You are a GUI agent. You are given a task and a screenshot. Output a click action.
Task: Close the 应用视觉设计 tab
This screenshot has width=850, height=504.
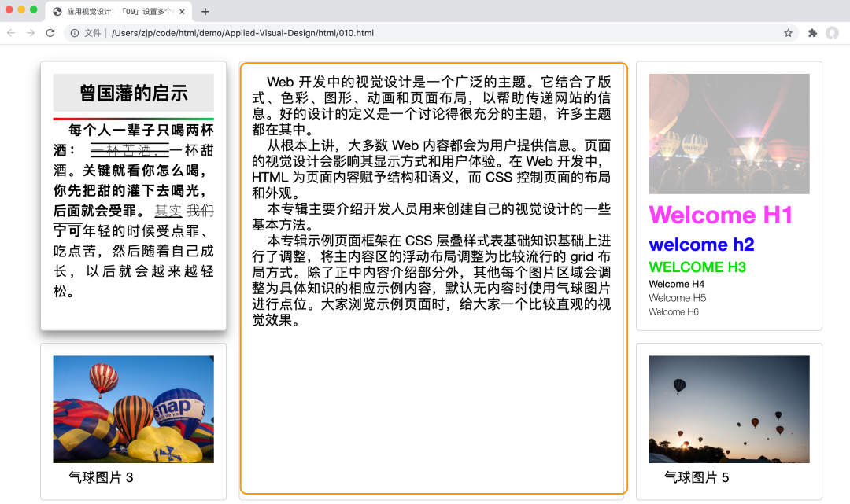pos(182,11)
